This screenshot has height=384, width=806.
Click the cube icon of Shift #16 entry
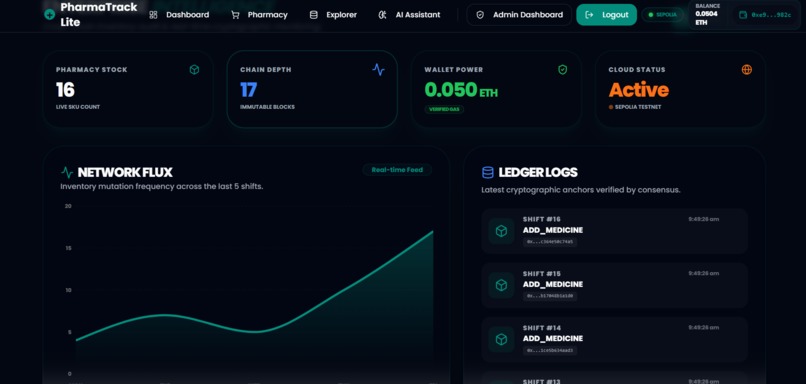[x=501, y=231]
